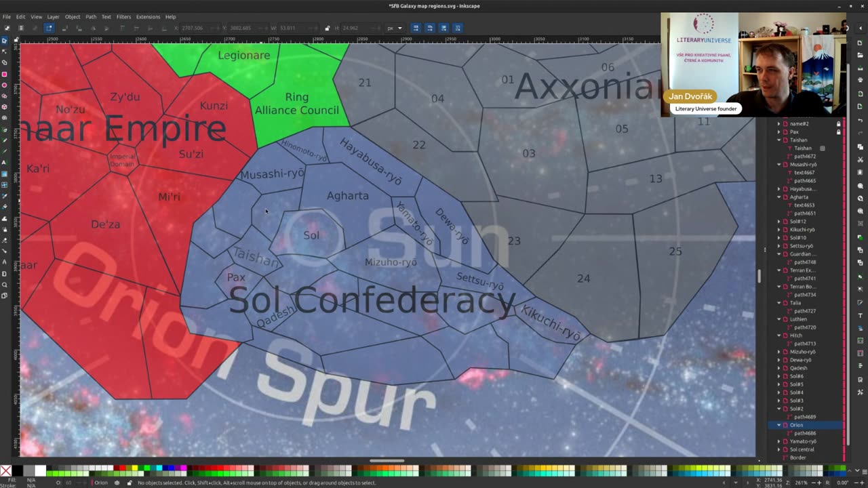Image resolution: width=868 pixels, height=488 pixels.
Task: Open the Extensions menu
Action: click(x=148, y=17)
